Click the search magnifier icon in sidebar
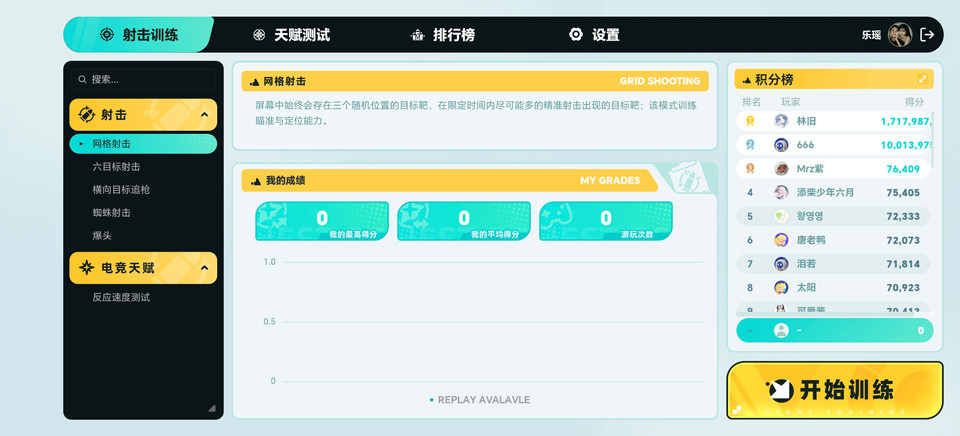 (x=82, y=80)
